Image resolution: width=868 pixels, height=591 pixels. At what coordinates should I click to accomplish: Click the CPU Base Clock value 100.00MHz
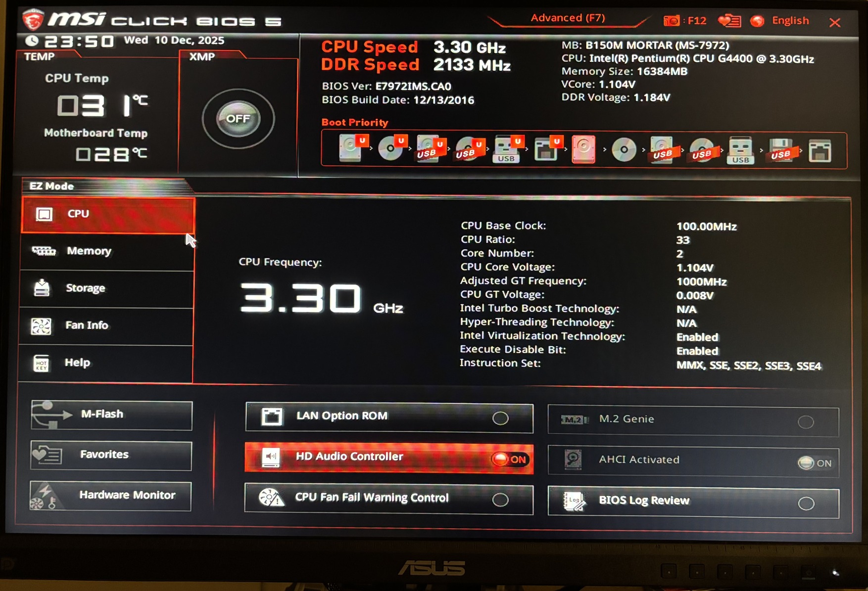[x=706, y=227]
